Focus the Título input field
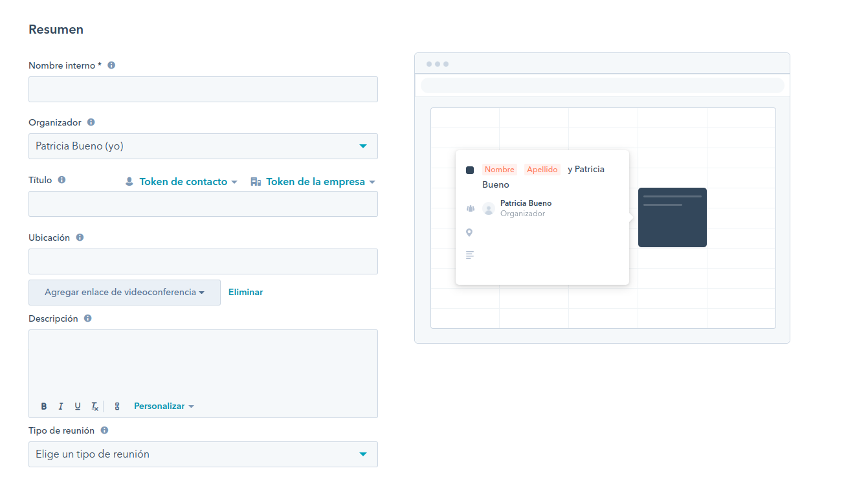The height and width of the screenshot is (477, 868). 203,204
